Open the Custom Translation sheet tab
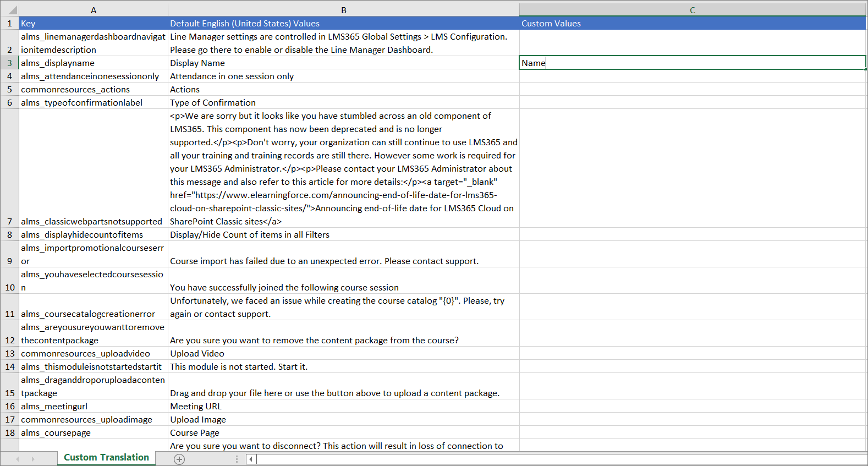Image resolution: width=868 pixels, height=466 pixels. coord(106,458)
